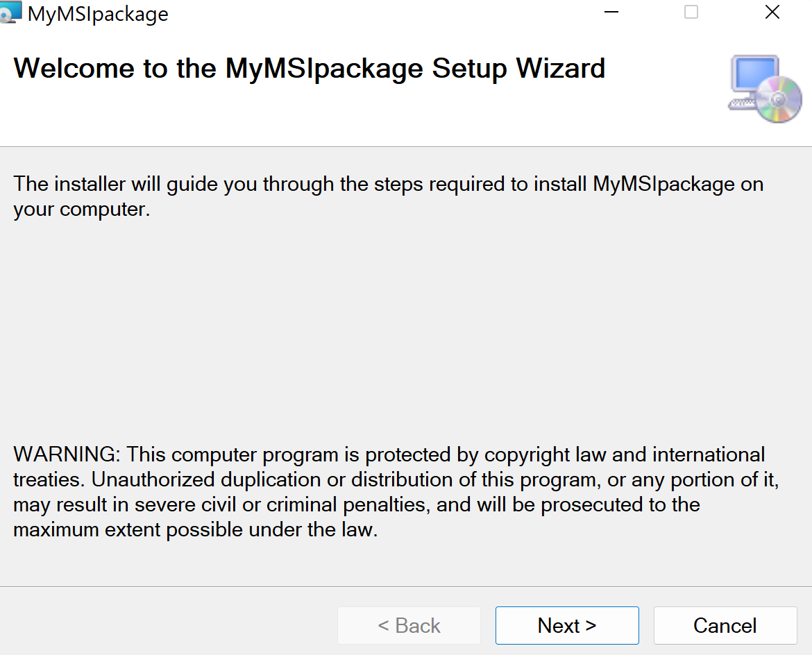Click the white banner area below heading
The image size is (812, 655).
[362, 117]
